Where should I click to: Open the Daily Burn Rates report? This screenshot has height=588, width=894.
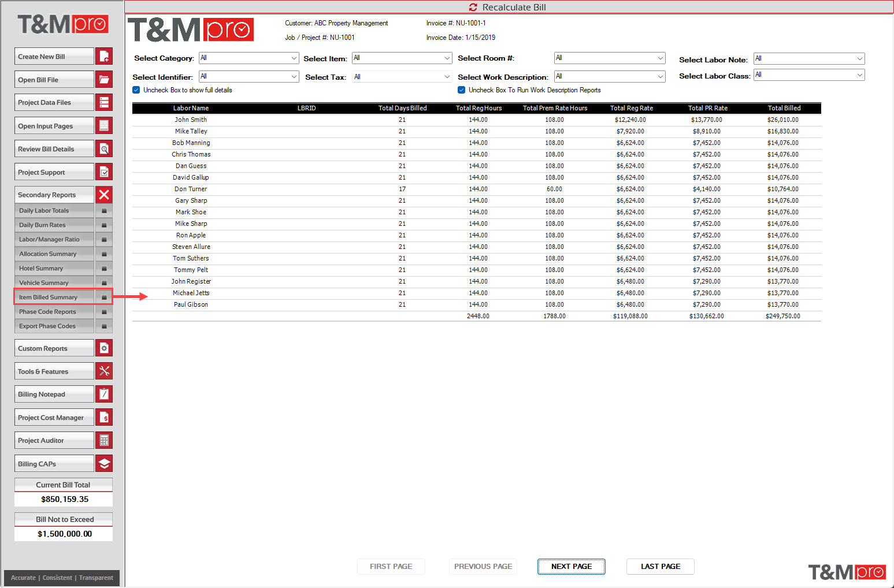[x=54, y=225]
